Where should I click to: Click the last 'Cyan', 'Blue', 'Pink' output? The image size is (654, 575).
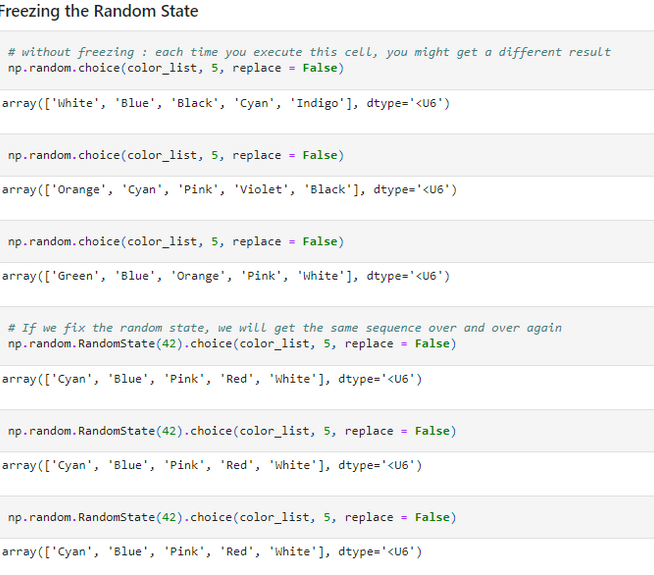tap(212, 552)
